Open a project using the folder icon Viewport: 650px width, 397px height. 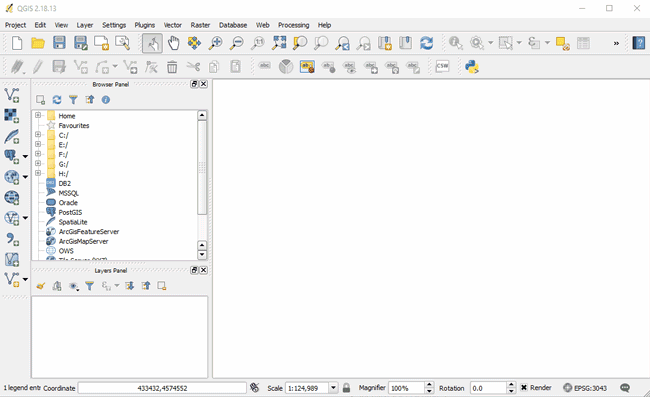coord(38,43)
